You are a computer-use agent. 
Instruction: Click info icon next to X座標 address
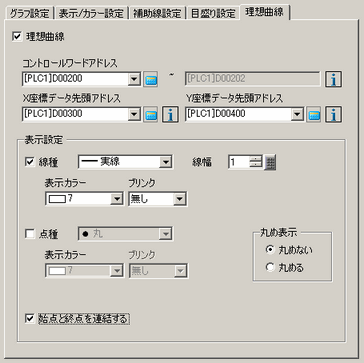(170, 115)
